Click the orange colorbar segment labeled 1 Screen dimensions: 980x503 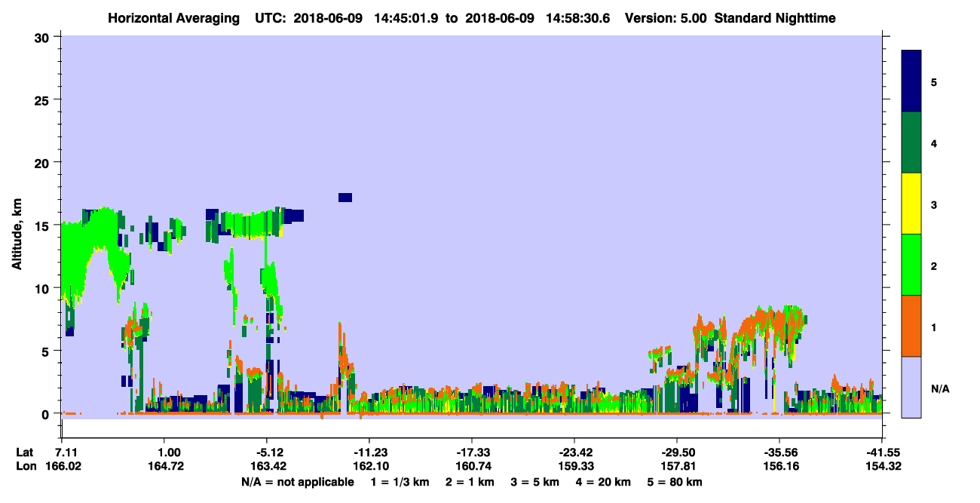912,325
